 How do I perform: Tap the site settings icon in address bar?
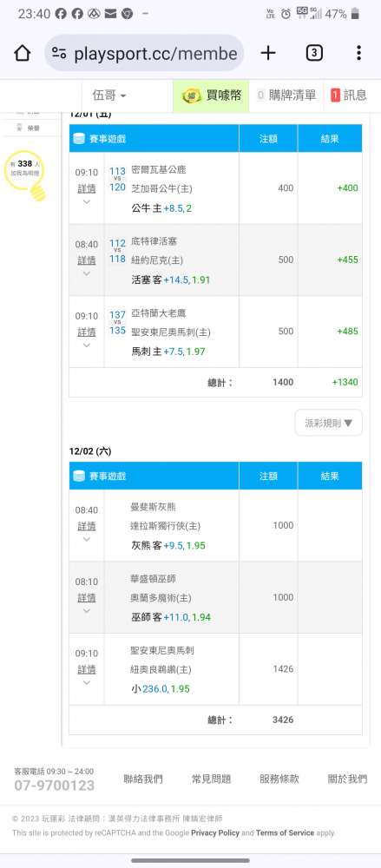pos(59,53)
